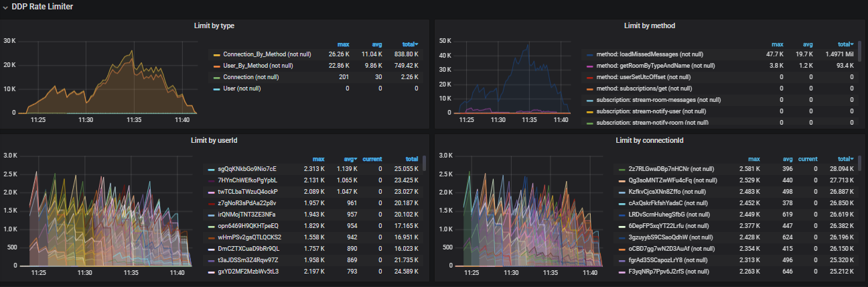Sort Limit by connectionId legend by total
Viewport: 868px width, 287px height.
(845, 159)
